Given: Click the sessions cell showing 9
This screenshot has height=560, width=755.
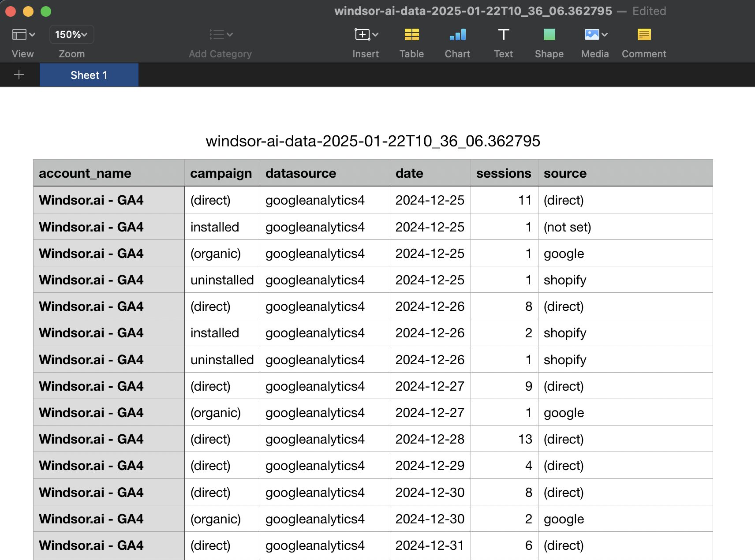Looking at the screenshot, I should tap(505, 386).
